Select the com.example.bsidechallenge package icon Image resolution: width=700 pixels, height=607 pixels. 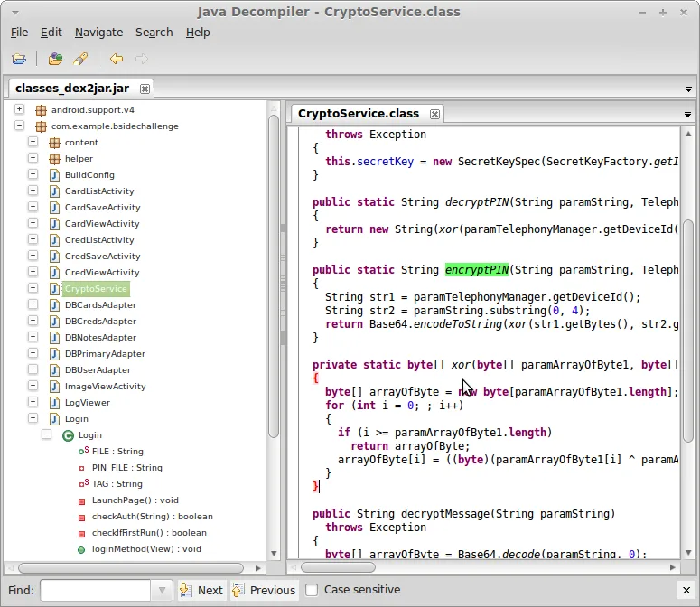tap(41, 126)
